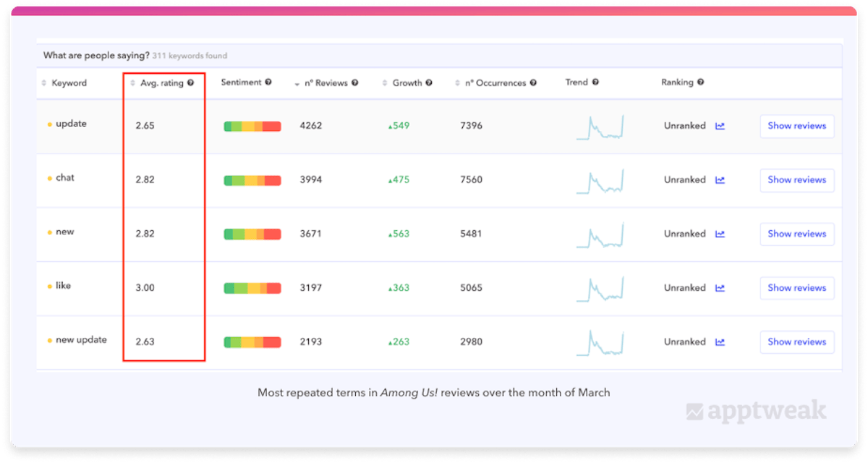868x463 pixels.
Task: Click the trend sparkline for like
Action: pyautogui.click(x=600, y=288)
